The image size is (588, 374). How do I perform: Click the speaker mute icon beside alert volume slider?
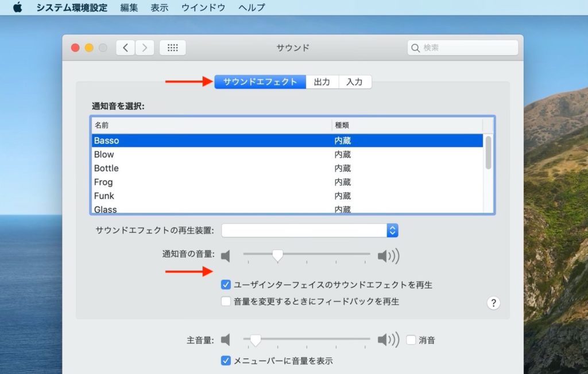tap(225, 256)
